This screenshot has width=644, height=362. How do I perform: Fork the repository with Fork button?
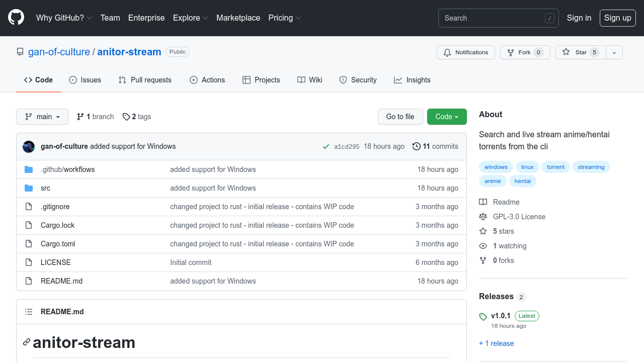525,52
